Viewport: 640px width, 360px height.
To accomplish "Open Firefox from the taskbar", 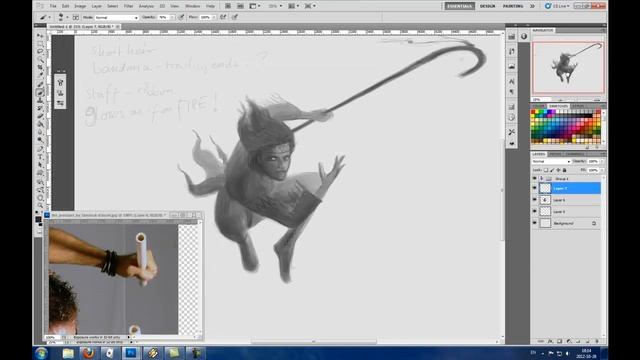I will coord(89,353).
